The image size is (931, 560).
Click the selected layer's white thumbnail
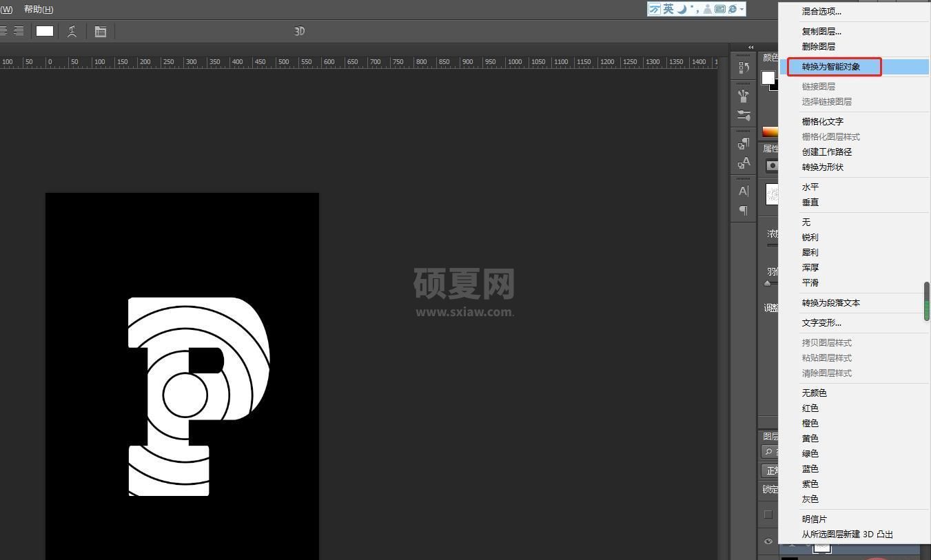pyautogui.click(x=822, y=547)
